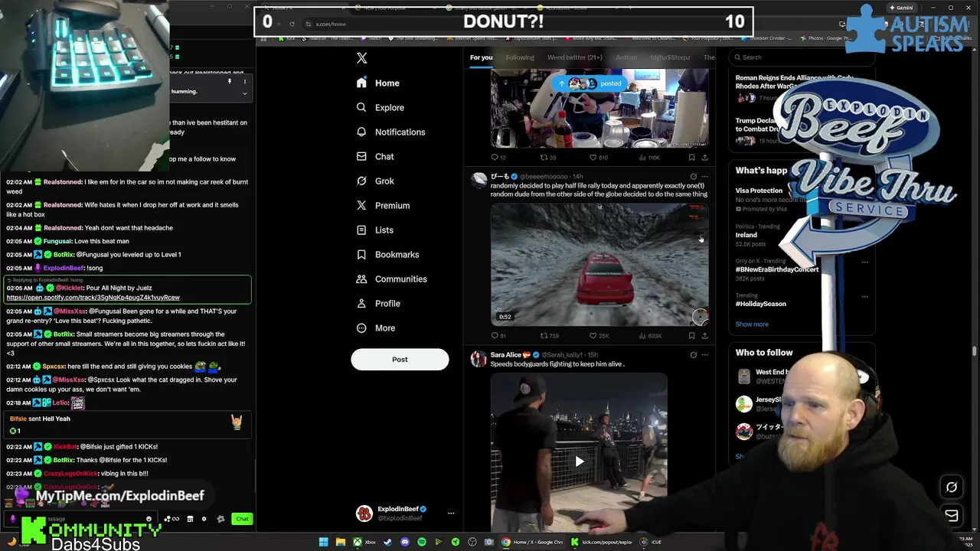Open Windows Start menu

(x=324, y=542)
